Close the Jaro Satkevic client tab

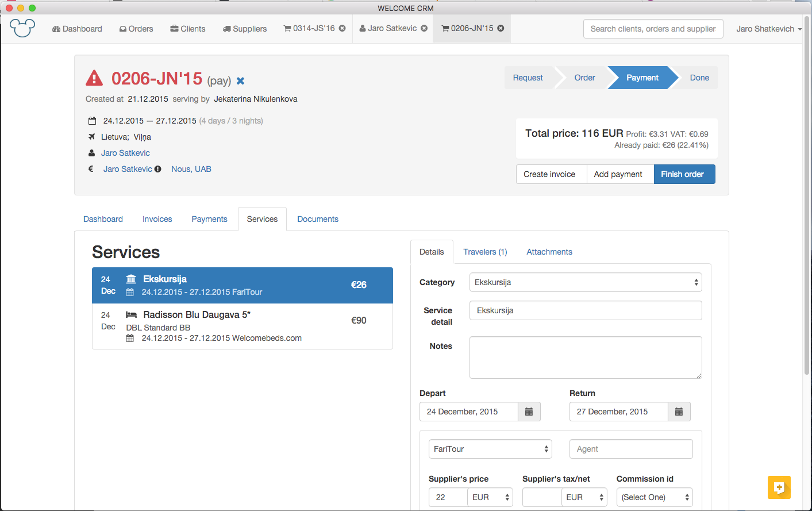pos(424,28)
